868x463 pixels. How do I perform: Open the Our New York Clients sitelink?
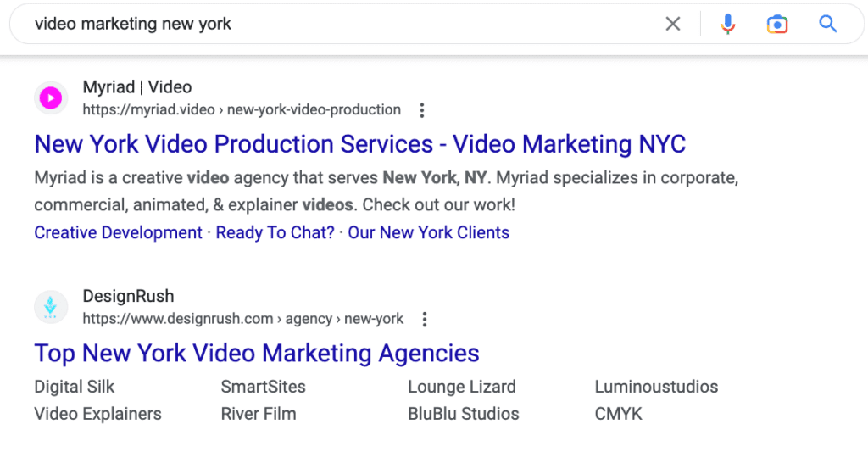(428, 232)
